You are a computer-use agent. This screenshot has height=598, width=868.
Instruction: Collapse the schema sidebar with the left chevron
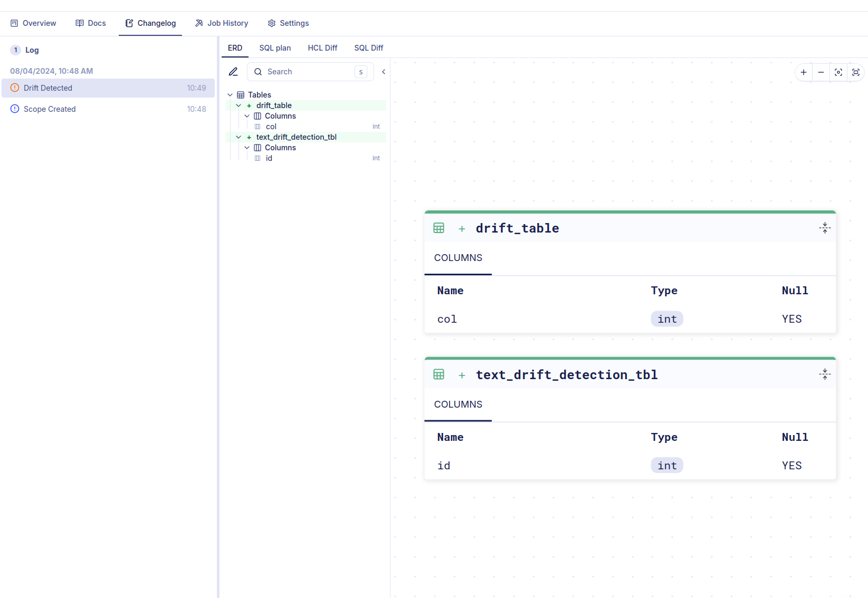click(x=383, y=72)
